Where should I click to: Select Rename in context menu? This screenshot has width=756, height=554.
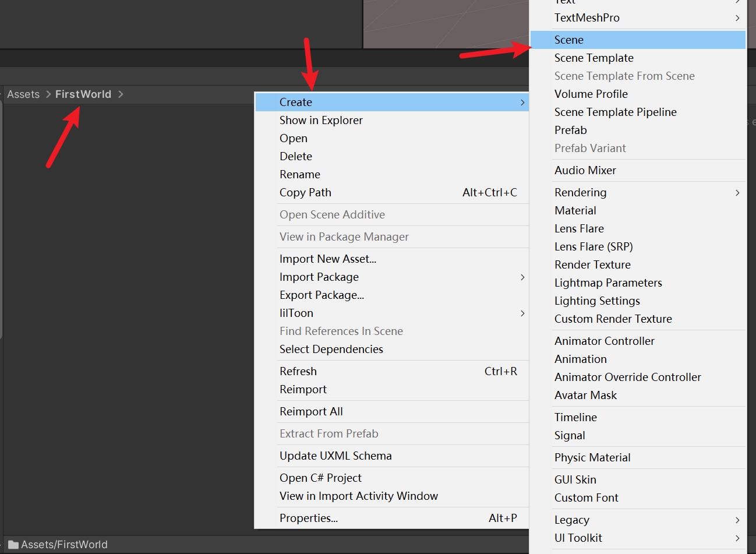[392, 174]
